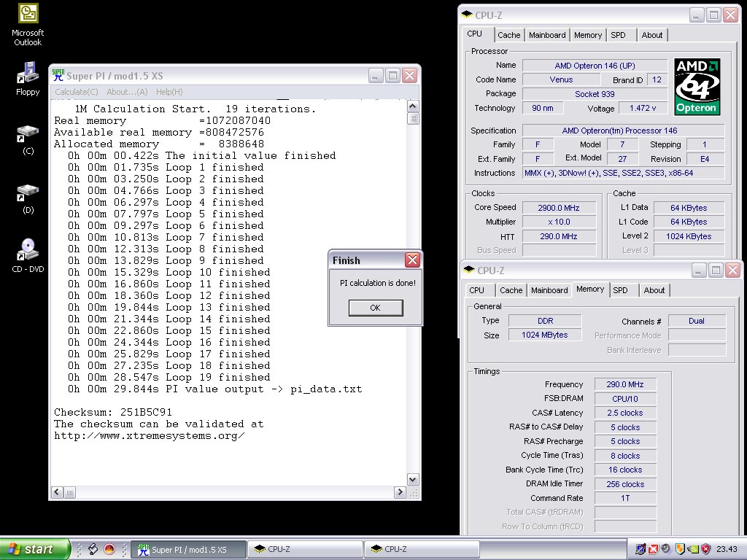
Task: Open the Help(H) menu in Super PI
Action: pyautogui.click(x=169, y=92)
